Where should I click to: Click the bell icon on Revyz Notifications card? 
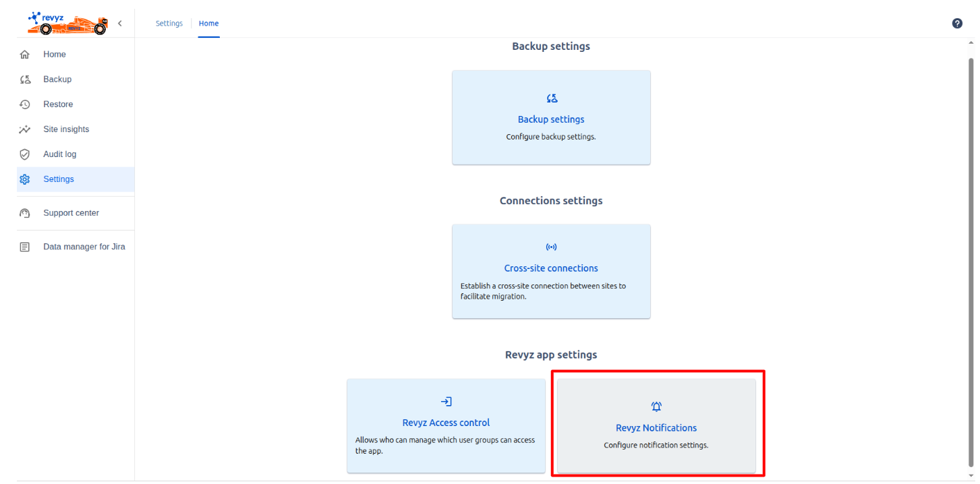[656, 406]
